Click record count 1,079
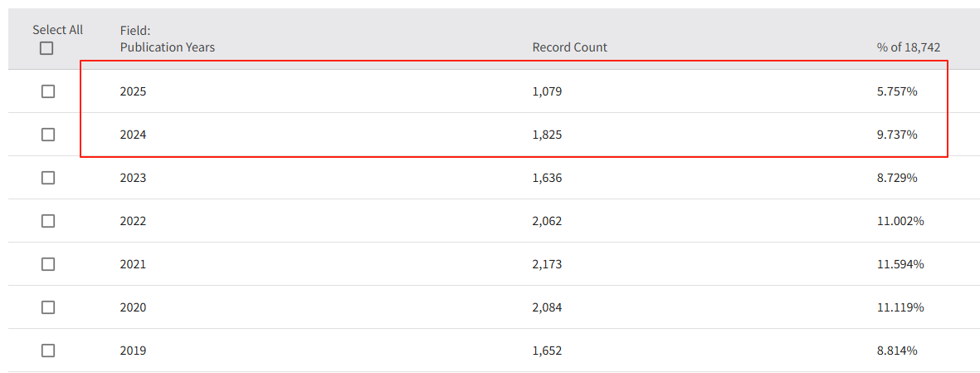Screen dimensions: 980x373 (x=547, y=91)
